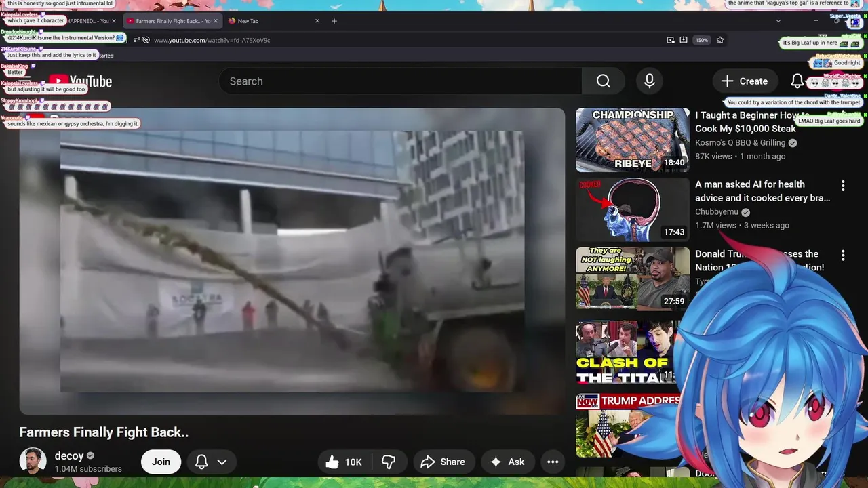Screen dimensions: 868x488
Task: Open a new browser tab with plus
Action: point(334,21)
